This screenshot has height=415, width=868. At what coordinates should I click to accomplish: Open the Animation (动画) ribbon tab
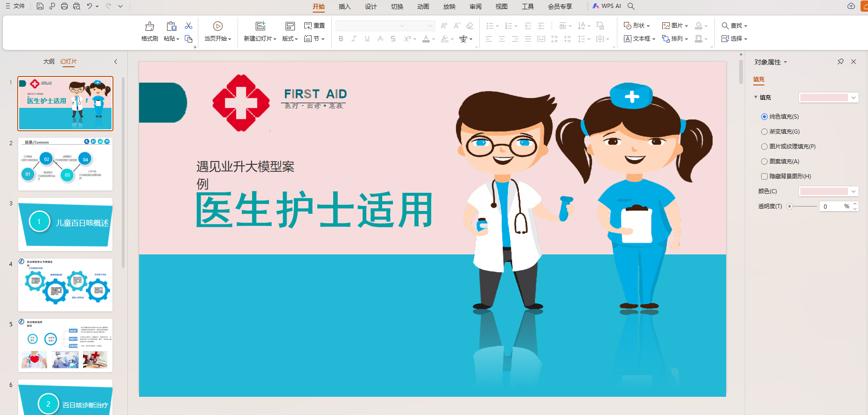point(423,7)
